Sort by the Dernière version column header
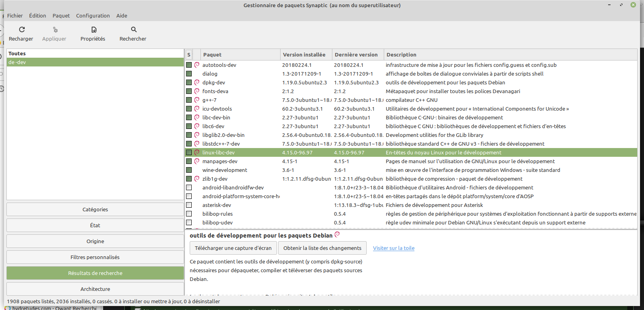The height and width of the screenshot is (310, 644). 356,55
